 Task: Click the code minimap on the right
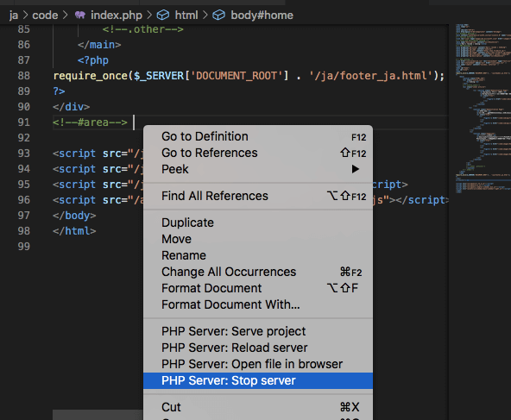point(483,108)
